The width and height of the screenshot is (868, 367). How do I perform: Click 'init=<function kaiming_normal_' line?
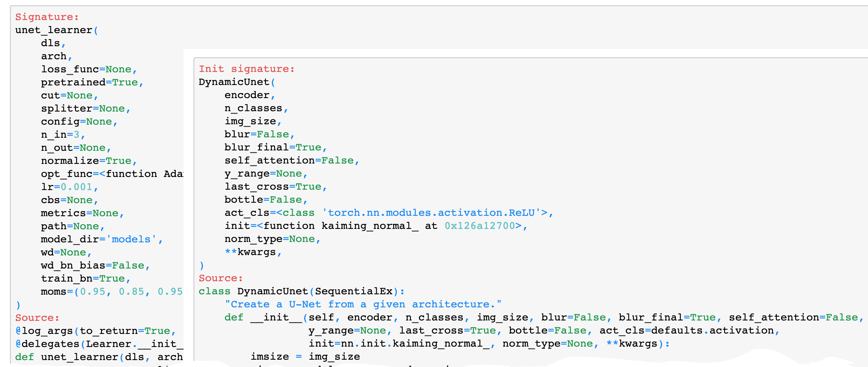376,226
